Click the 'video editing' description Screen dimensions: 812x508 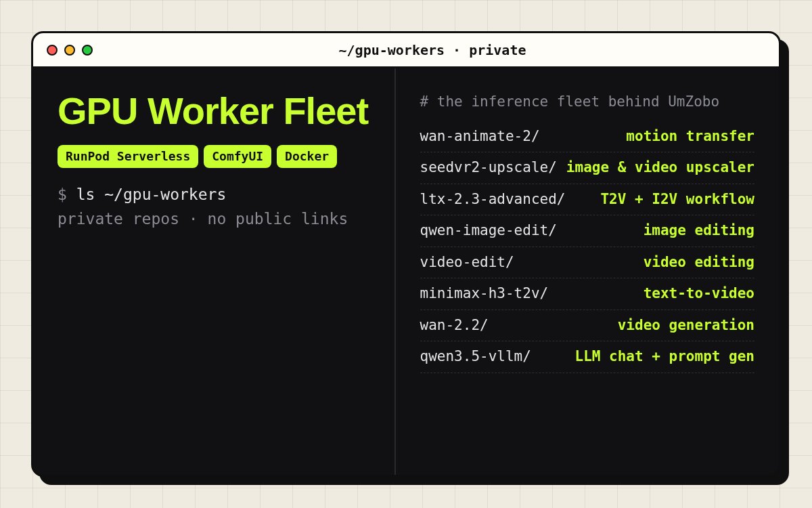click(x=699, y=262)
